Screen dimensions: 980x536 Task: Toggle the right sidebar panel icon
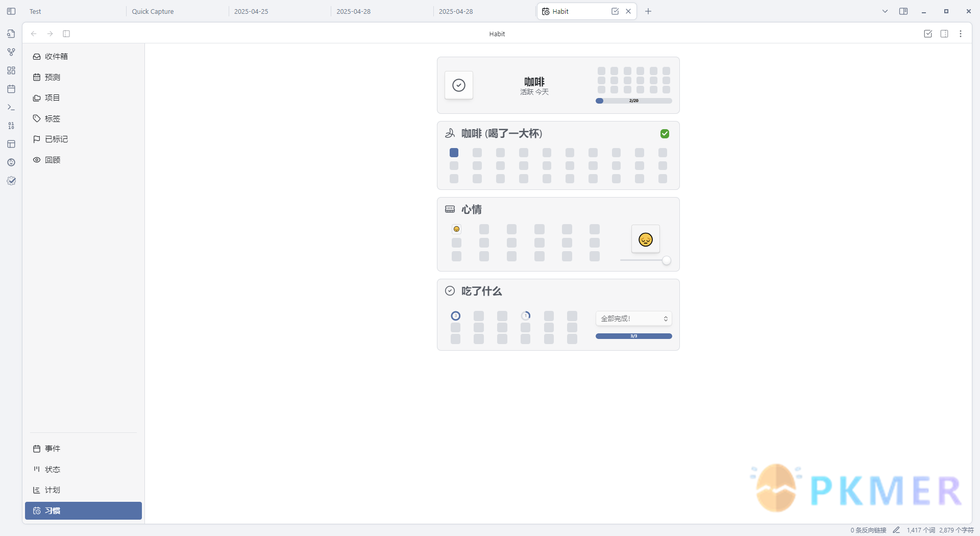[903, 11]
